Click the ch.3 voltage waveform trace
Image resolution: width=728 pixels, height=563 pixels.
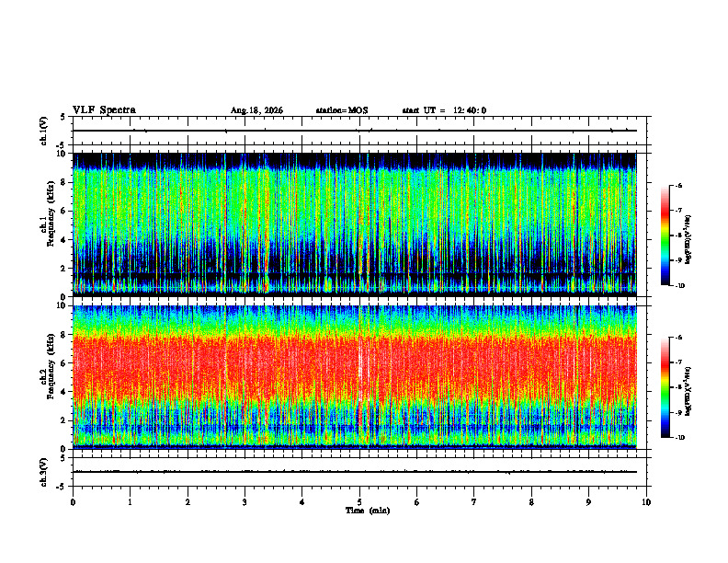pos(355,472)
